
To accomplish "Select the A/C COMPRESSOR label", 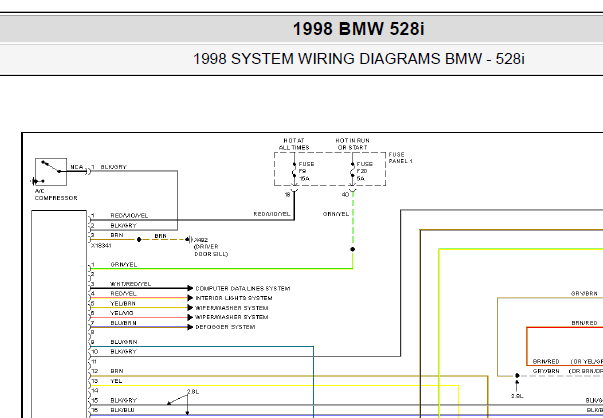I will (x=56, y=195).
